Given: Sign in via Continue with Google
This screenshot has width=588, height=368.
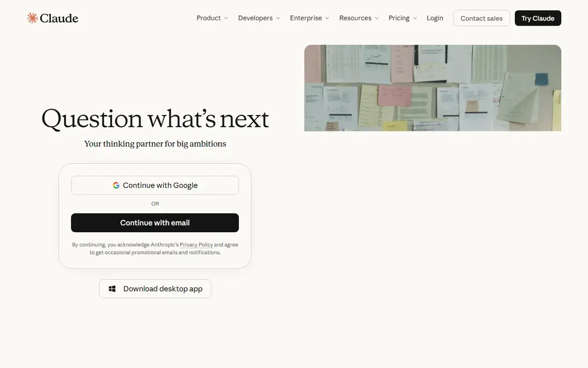Looking at the screenshot, I should click(x=155, y=185).
